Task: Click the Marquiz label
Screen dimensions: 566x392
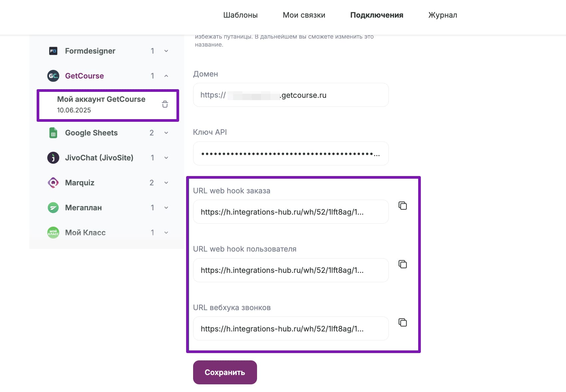Action: coord(80,183)
